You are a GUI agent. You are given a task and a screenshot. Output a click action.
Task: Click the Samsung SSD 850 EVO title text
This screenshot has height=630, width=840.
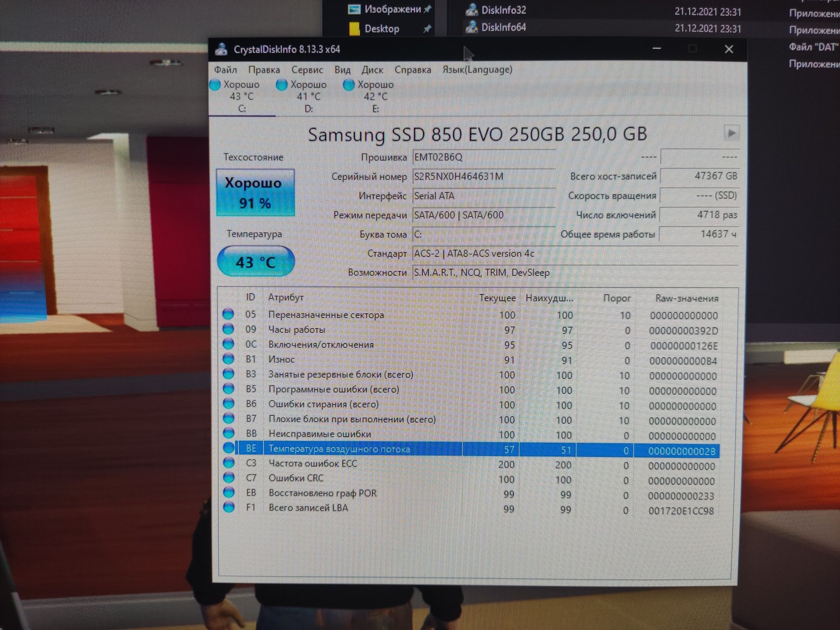[478, 134]
